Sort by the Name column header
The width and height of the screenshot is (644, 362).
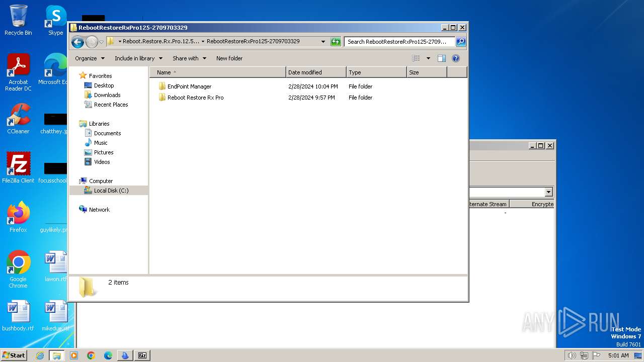(217, 72)
